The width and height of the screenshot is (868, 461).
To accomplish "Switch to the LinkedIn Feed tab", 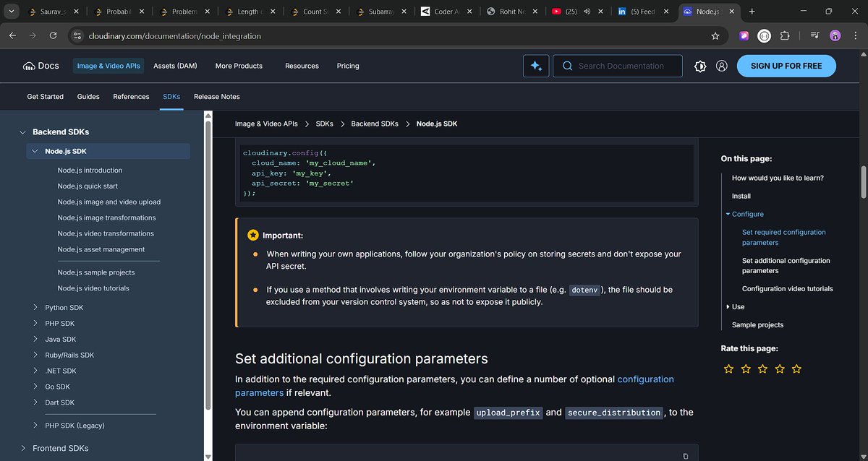I will point(642,12).
